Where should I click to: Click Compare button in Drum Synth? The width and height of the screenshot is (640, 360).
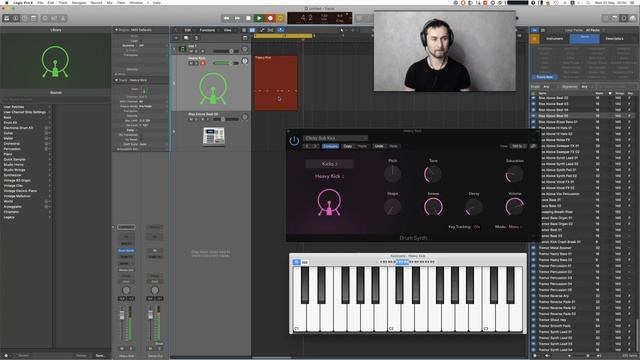tap(330, 146)
